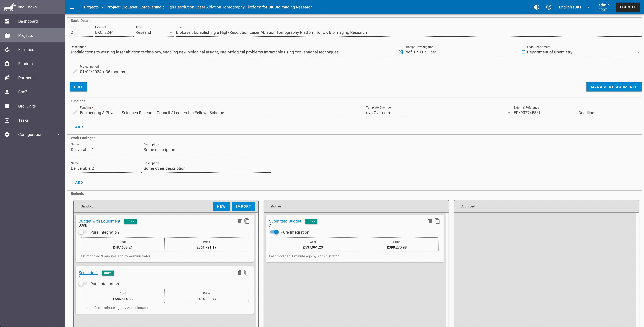The width and height of the screenshot is (644, 327).
Task: Click NEW in Sandpit column
Action: point(221,206)
